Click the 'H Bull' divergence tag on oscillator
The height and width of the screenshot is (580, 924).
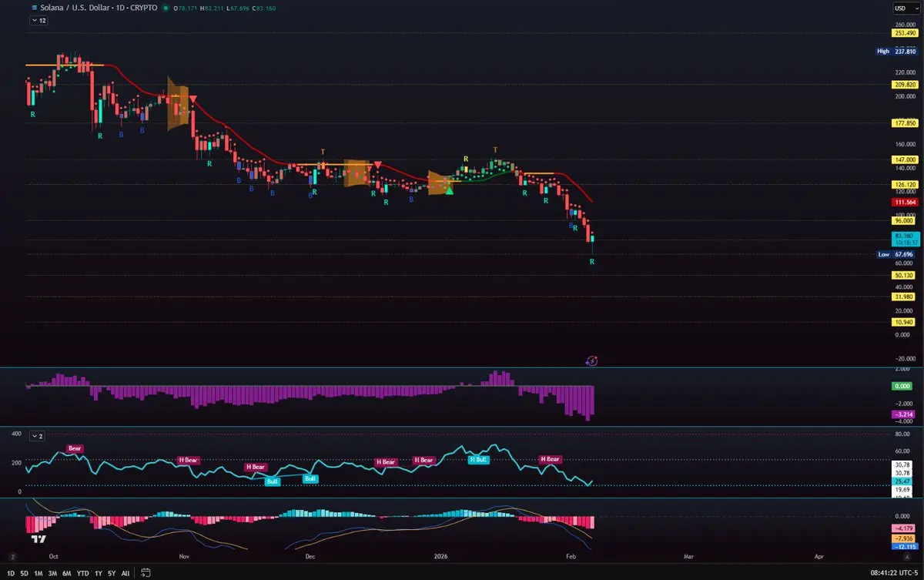coord(479,459)
